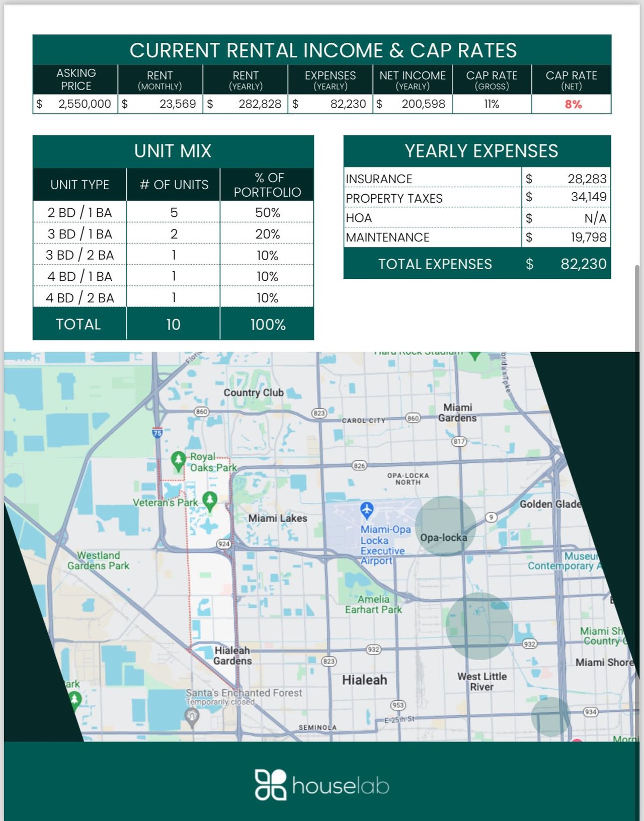Click the Miami-Opa Locka airport plane marker
This screenshot has width=644, height=821.
click(x=367, y=510)
